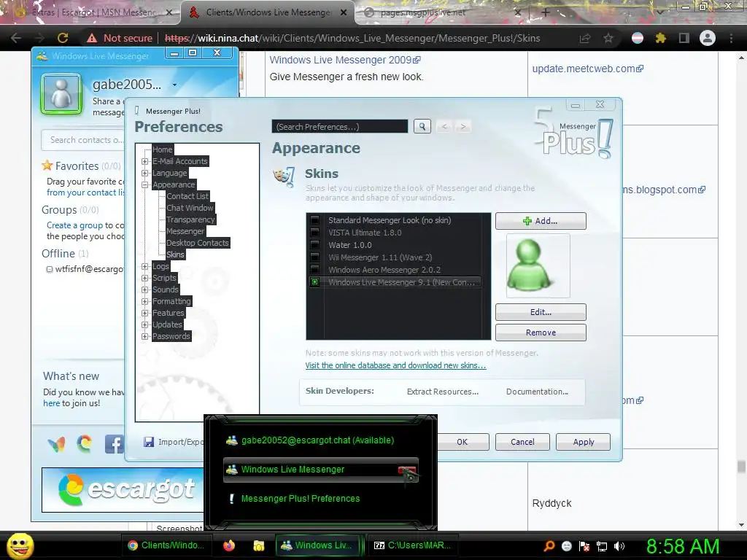
Task: Expand the E-Mail Accounts tree node
Action: coord(145,161)
